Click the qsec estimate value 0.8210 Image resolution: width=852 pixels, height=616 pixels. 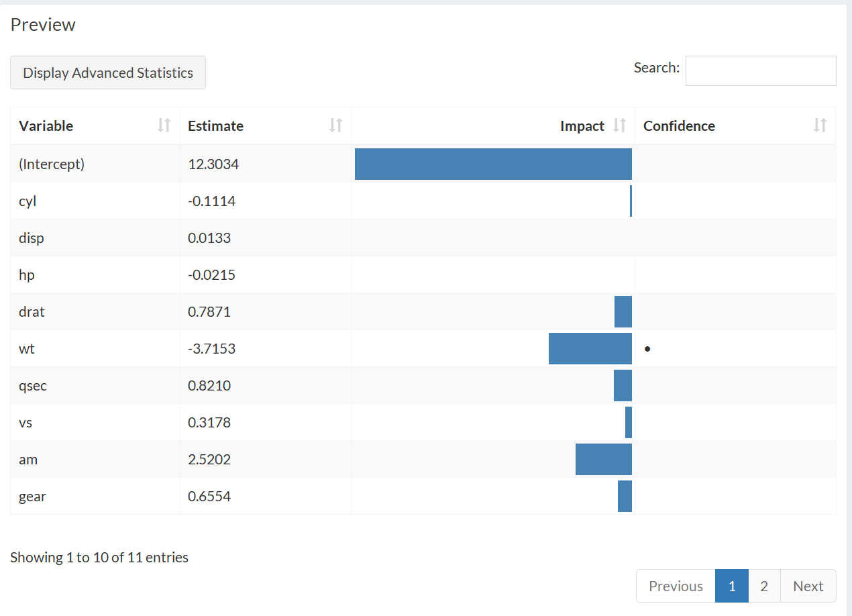click(x=211, y=385)
